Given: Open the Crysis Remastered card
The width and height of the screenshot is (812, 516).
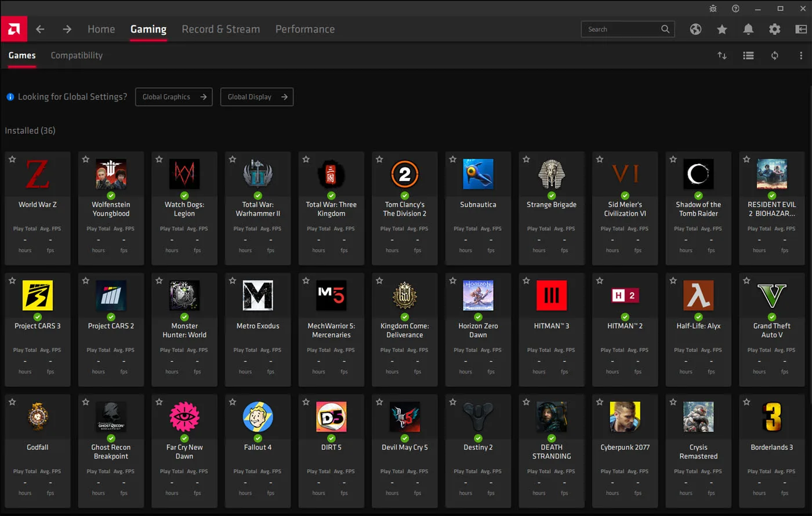Looking at the screenshot, I should point(698,451).
